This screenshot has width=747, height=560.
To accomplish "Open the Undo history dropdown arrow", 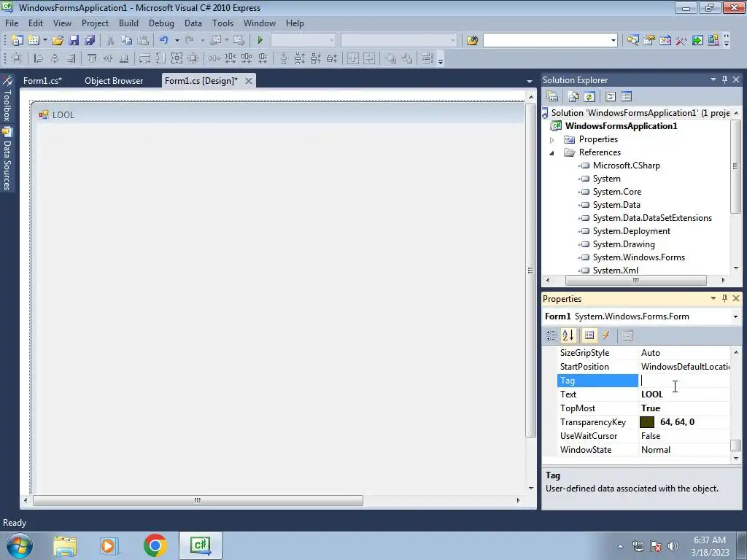I will click(x=177, y=41).
